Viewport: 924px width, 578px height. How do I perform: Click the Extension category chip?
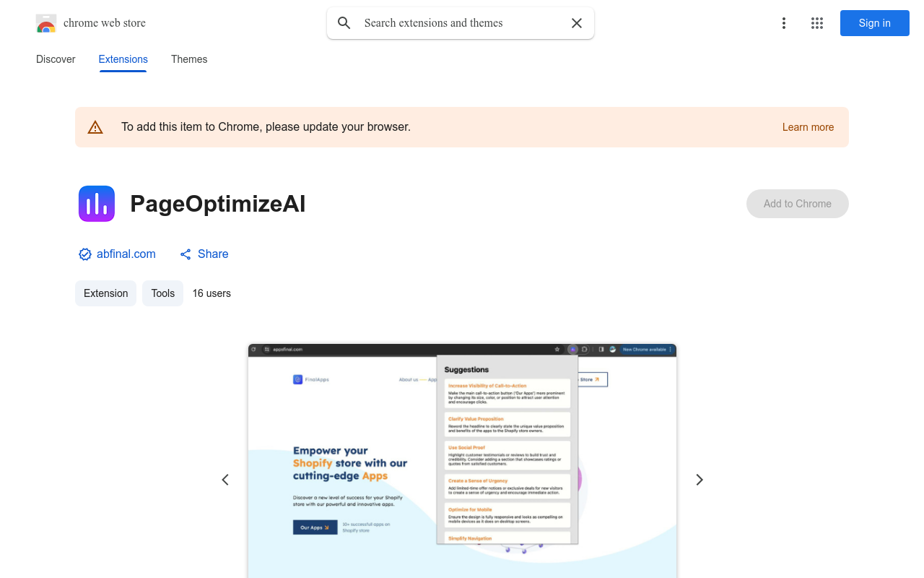[105, 293]
